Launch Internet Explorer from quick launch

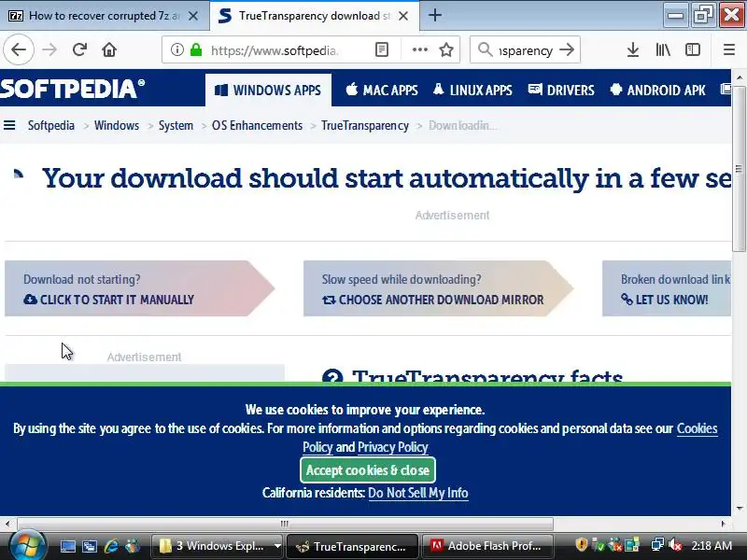pos(111,546)
